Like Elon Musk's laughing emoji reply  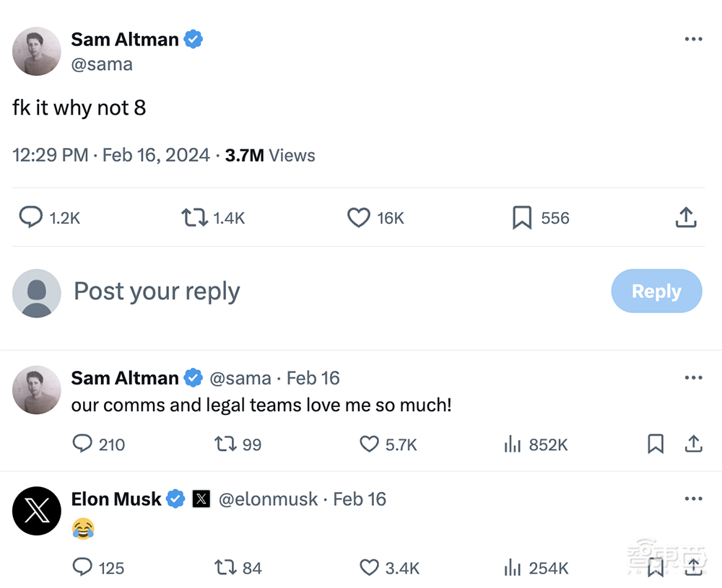click(x=369, y=568)
